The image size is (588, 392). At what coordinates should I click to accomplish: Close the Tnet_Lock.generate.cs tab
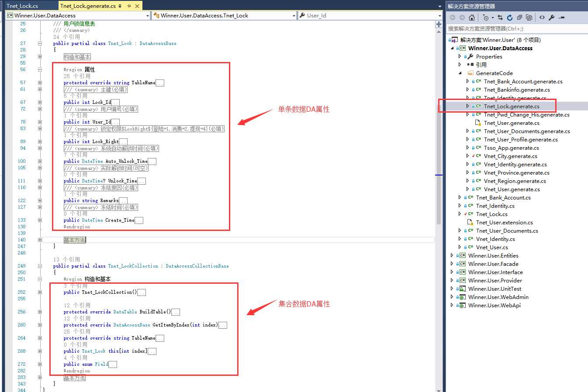[x=137, y=6]
